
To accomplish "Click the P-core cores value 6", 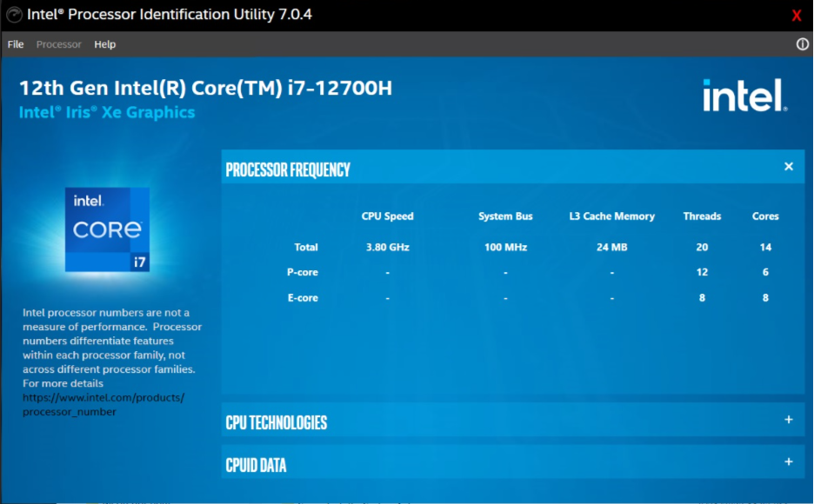I will 765,272.
